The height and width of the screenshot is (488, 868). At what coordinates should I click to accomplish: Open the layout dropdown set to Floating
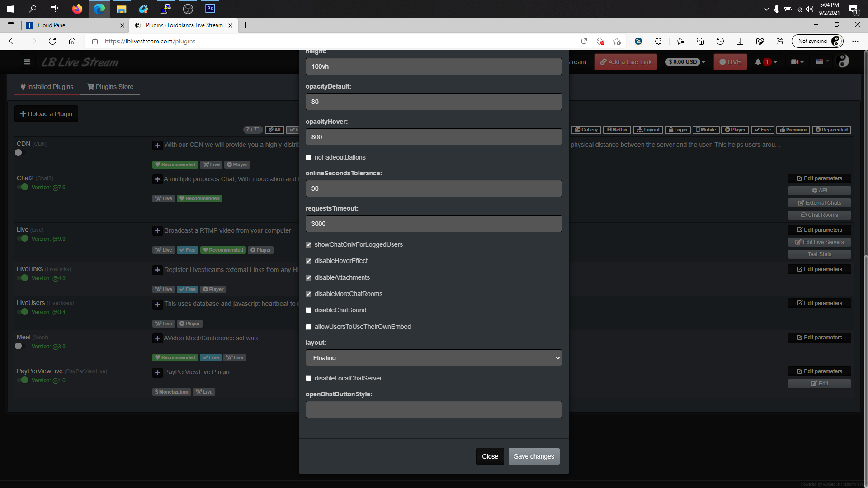433,357
